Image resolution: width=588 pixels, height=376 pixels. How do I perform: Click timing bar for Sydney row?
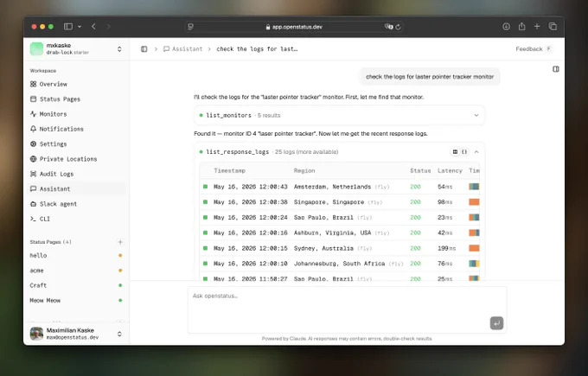click(474, 248)
